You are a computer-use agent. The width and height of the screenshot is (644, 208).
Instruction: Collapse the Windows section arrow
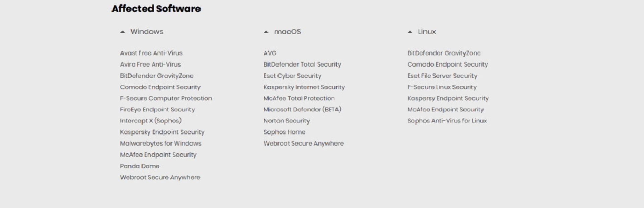click(x=123, y=32)
